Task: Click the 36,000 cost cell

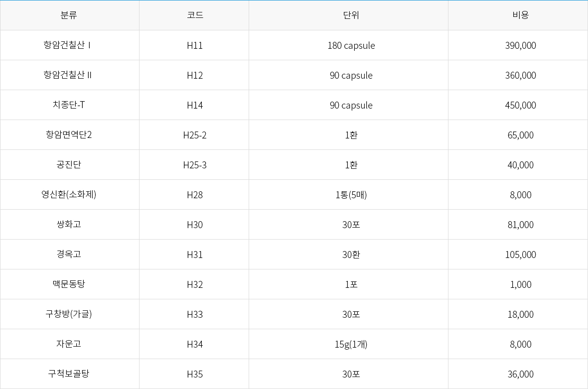Action: click(520, 374)
